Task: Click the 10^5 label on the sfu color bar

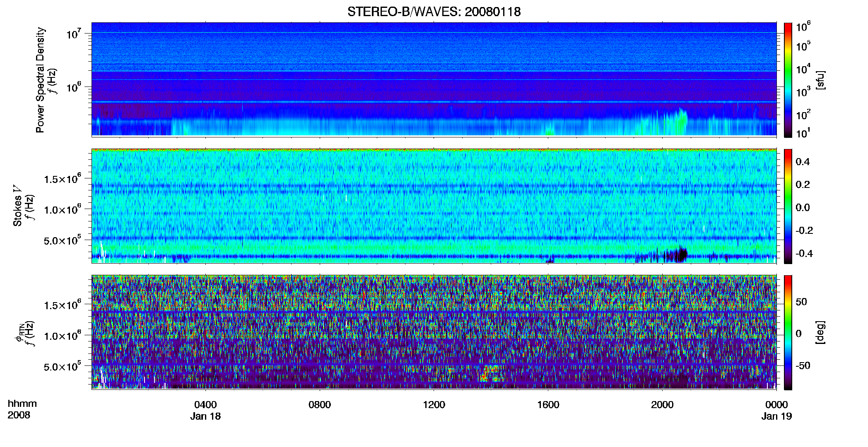Action: 803,46
